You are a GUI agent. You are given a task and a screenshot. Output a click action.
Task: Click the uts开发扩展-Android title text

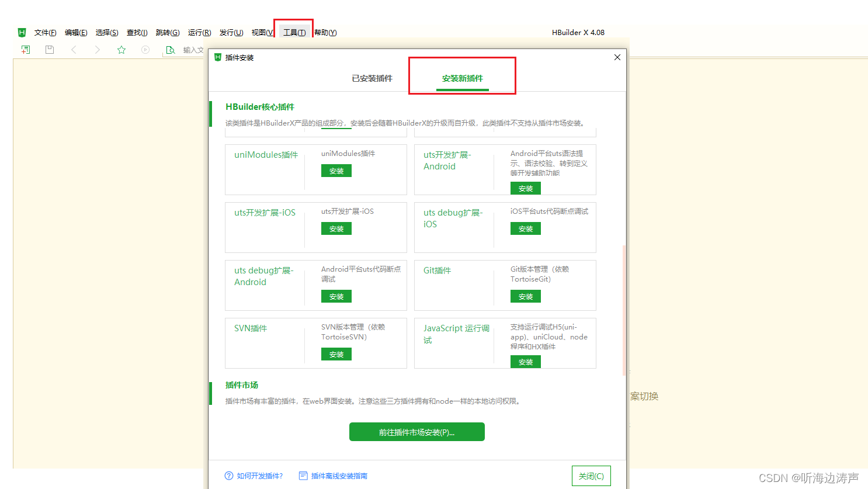(x=447, y=161)
